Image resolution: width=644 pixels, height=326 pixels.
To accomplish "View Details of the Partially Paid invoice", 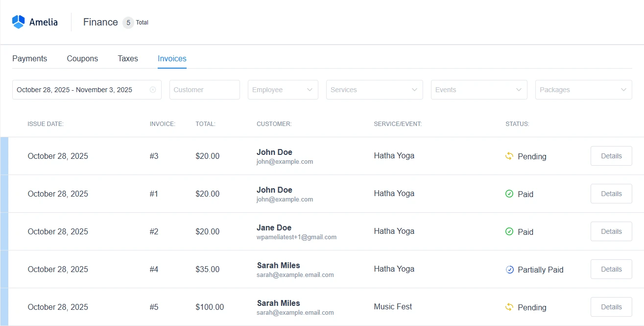I will click(x=611, y=269).
